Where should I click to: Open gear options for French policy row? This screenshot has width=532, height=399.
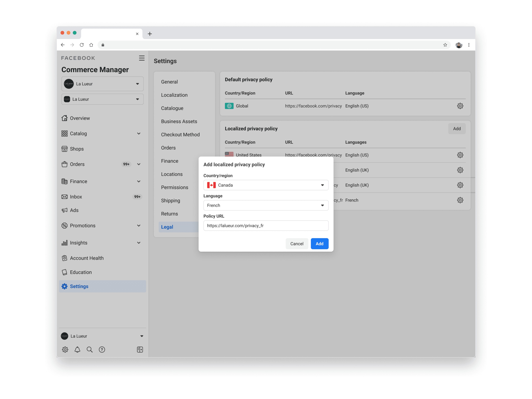(460, 200)
